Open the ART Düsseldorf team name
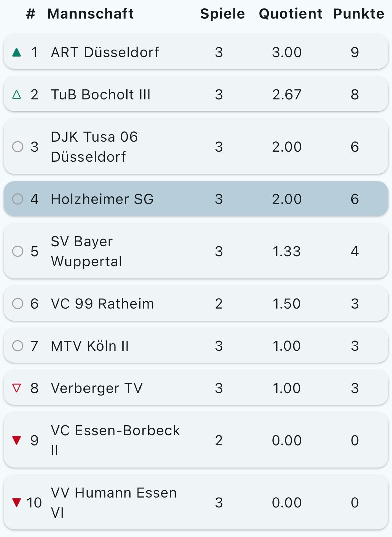This screenshot has width=392, height=537. point(105,52)
